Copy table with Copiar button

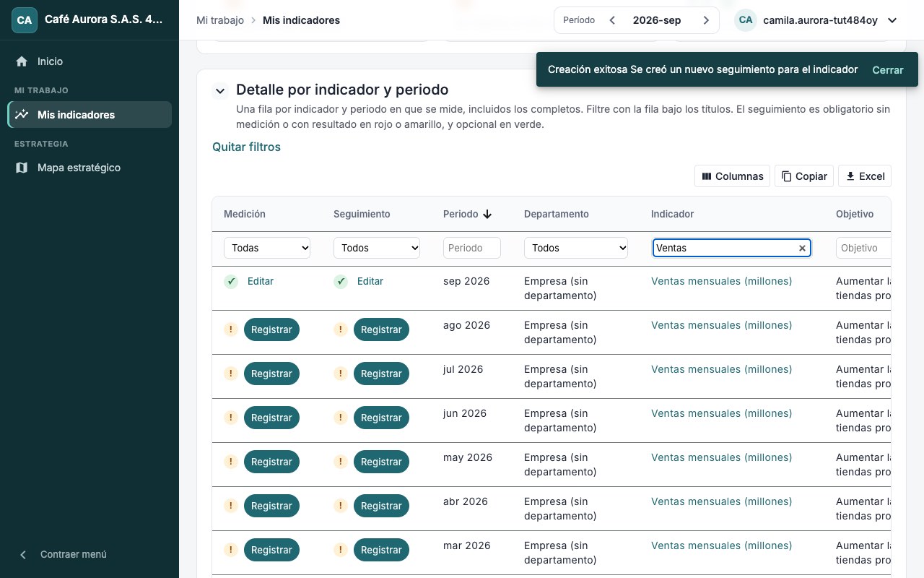[804, 176]
